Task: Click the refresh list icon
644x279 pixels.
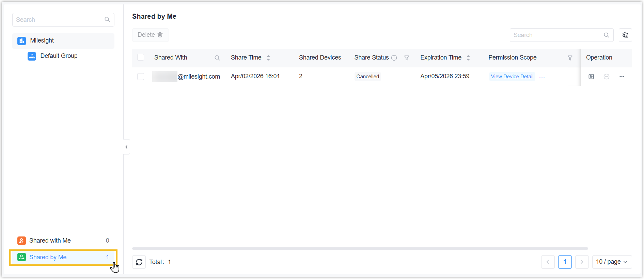Action: click(139, 262)
